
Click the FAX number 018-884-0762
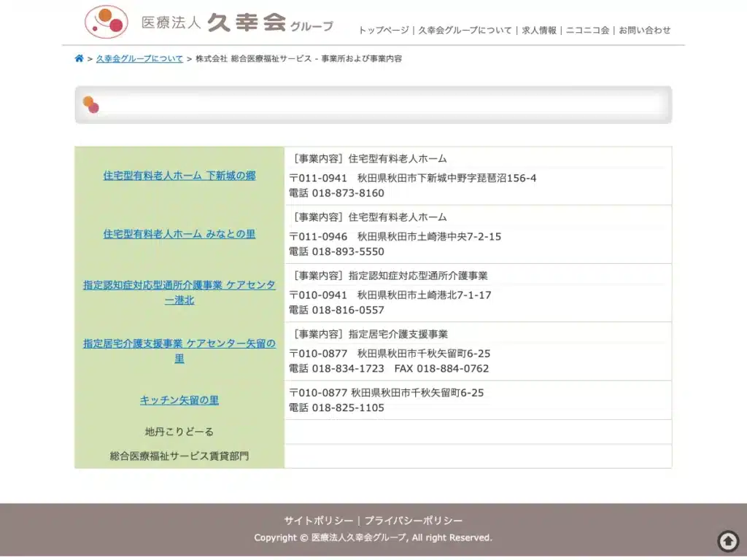[x=452, y=368]
